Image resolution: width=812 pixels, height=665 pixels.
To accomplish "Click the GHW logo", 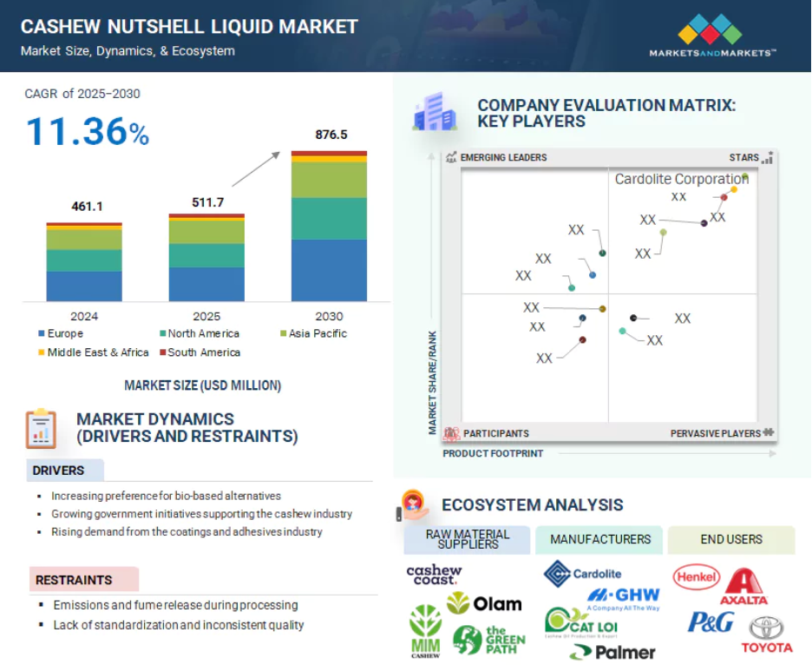I will coord(624,599).
